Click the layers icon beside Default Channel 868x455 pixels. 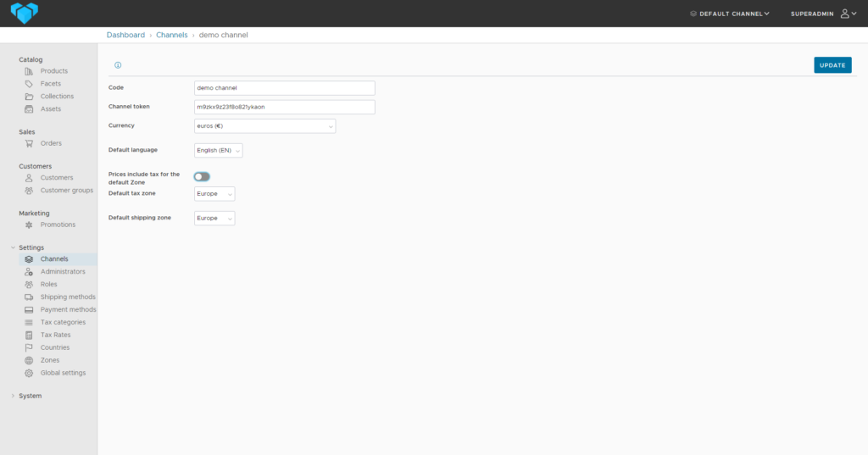point(693,14)
